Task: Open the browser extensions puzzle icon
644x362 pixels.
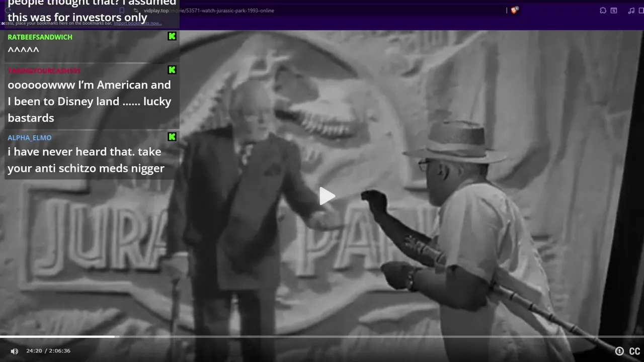Action: (603, 10)
